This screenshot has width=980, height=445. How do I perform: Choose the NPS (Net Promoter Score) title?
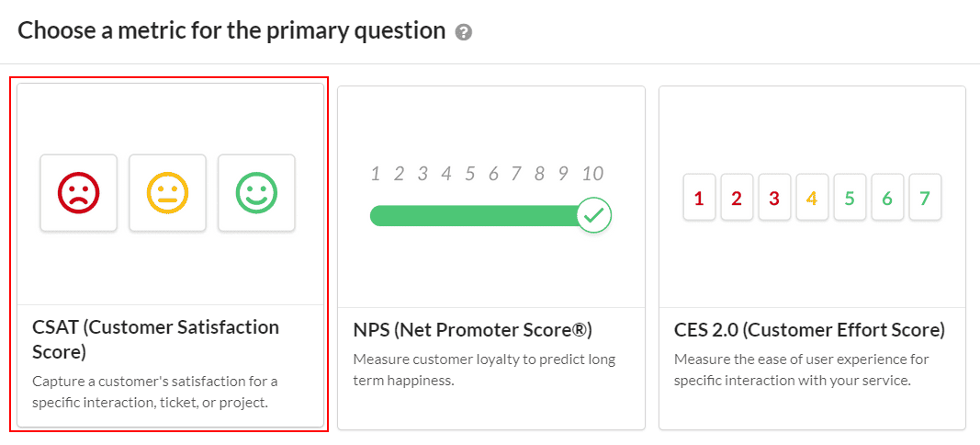(x=472, y=330)
